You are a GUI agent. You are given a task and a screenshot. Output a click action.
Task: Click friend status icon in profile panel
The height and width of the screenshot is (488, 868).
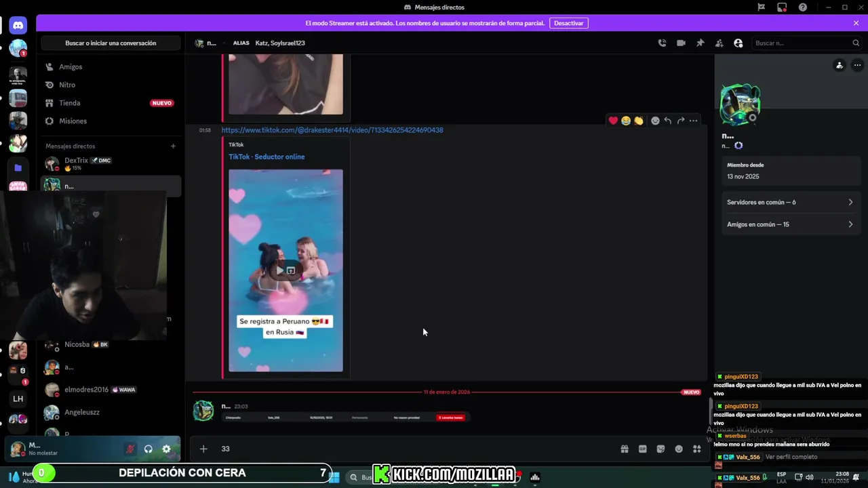click(840, 65)
